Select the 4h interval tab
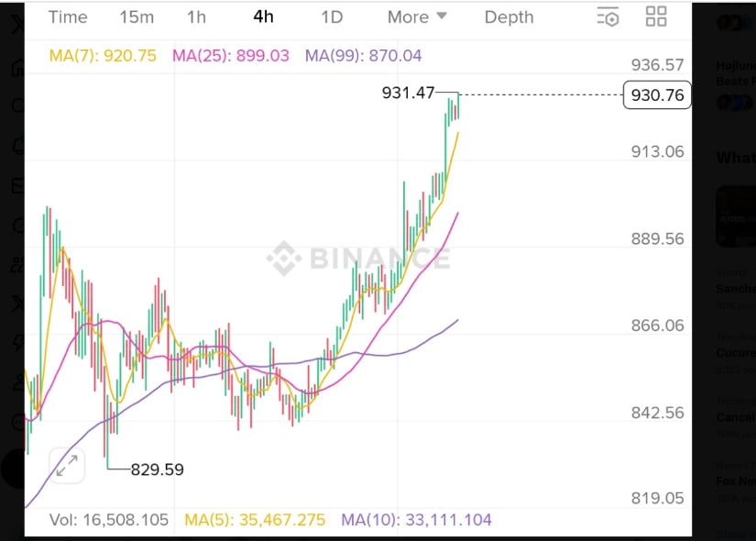Screen dimensions: 756x541 pyautogui.click(x=263, y=17)
